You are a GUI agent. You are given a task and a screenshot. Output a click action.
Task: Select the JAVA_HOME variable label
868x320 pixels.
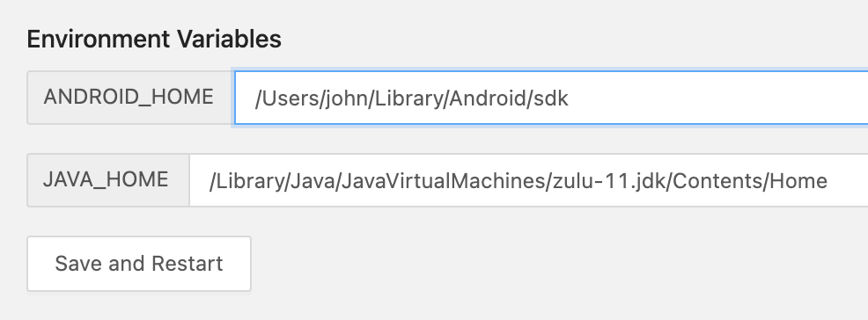click(x=105, y=179)
